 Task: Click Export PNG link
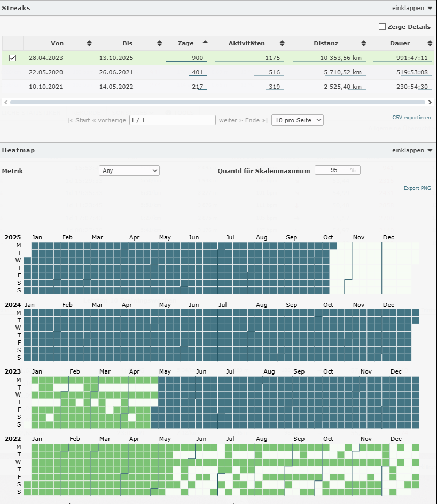[x=417, y=188]
